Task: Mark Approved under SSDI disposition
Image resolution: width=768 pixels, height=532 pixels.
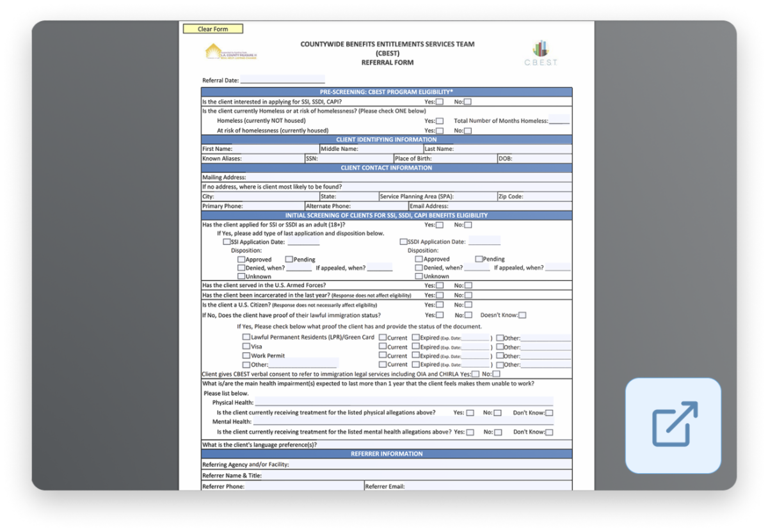Action: 419,259
